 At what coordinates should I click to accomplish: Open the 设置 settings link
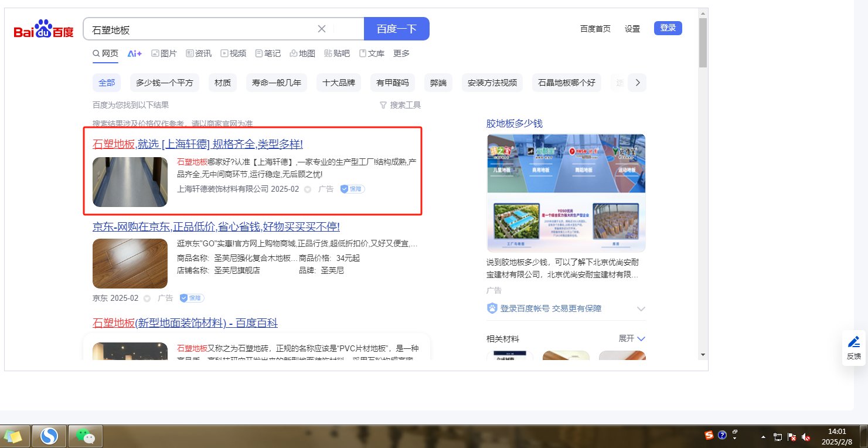tap(632, 29)
